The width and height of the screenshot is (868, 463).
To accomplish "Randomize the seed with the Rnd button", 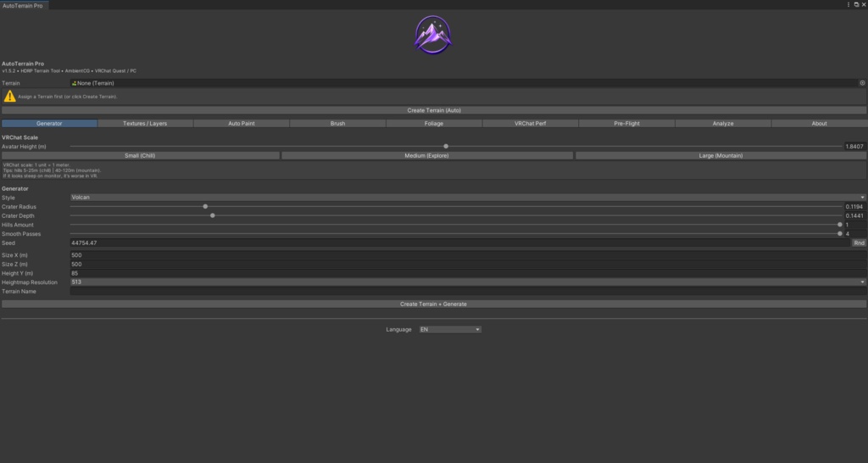I will pos(860,243).
